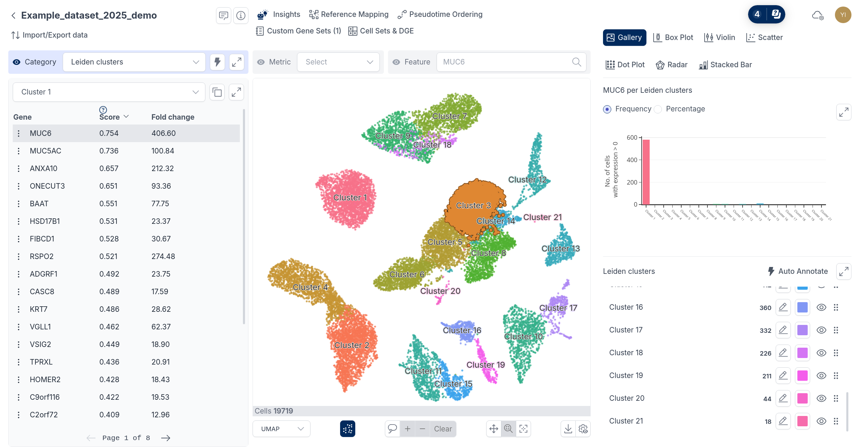The image size is (868, 447).
Task: Click the Auto Annotate lightning icon beside Category
Action: tap(217, 62)
